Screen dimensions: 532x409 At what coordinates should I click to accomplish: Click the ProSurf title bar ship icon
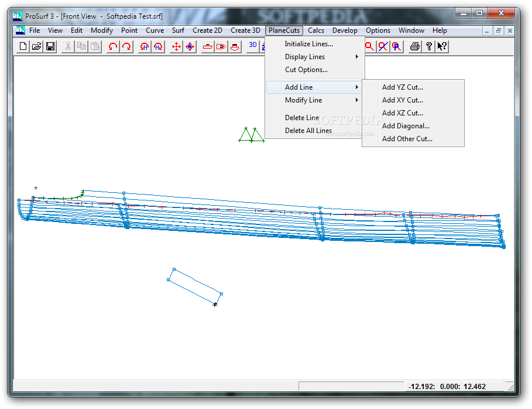18,16
